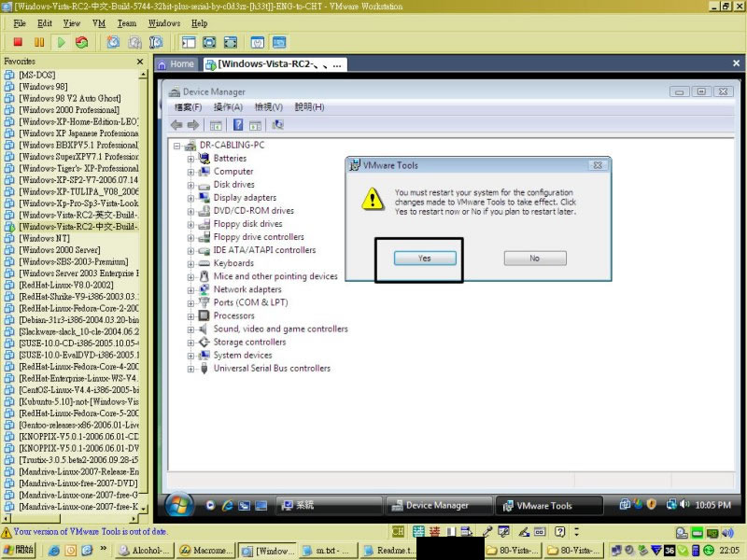Click Scan for hardware changes icon
This screenshot has width=747, height=560.
[x=277, y=125]
